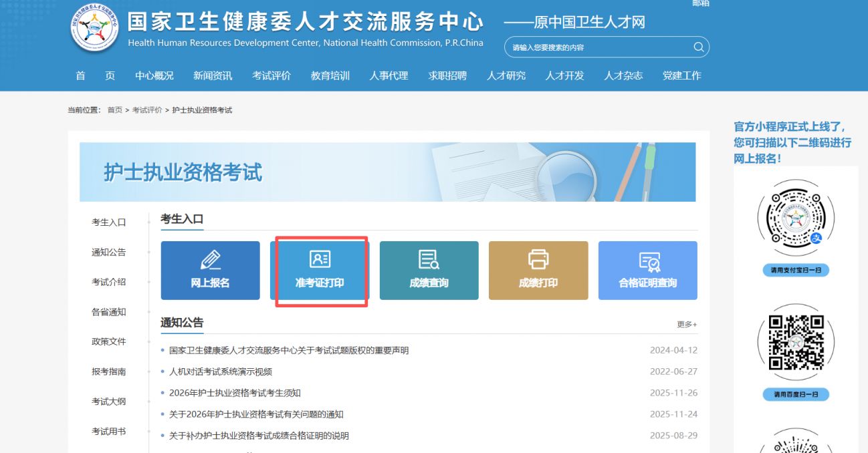Click the highlighted 准考证打印 icon
868x453 pixels.
(x=319, y=261)
